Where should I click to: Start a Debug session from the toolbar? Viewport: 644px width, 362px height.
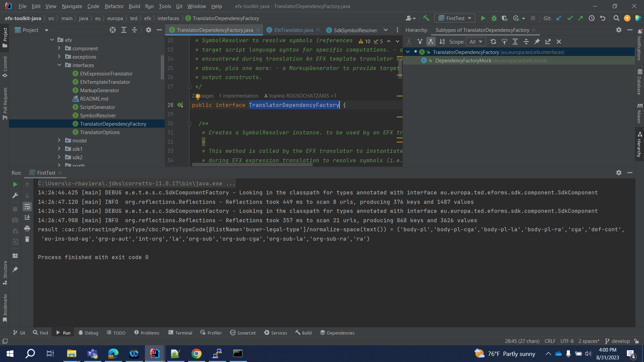pos(494,18)
